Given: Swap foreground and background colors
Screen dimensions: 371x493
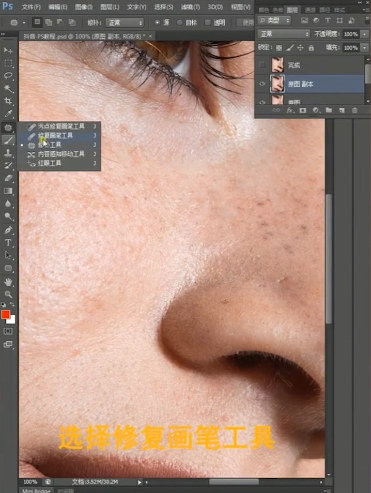Looking at the screenshot, I should click(x=12, y=304).
